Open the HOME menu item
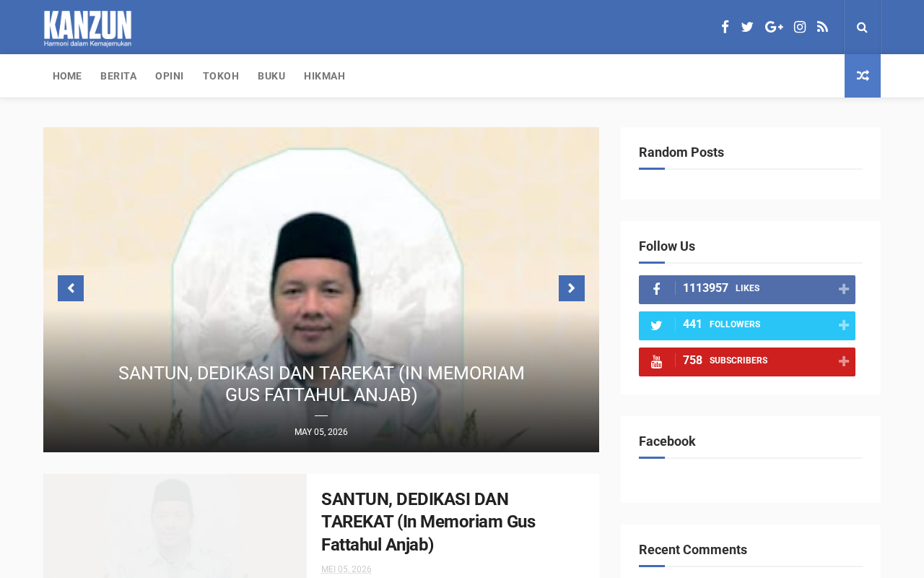 67,76
